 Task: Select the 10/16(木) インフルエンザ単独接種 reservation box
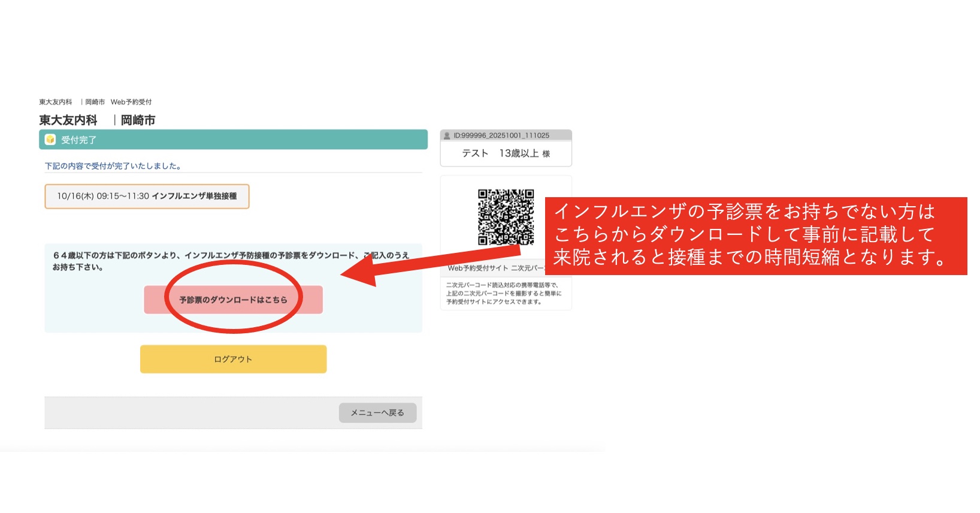(147, 196)
